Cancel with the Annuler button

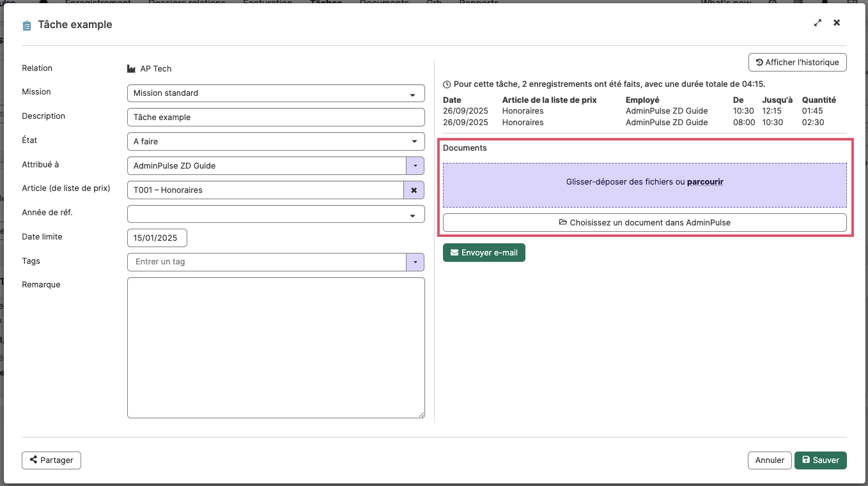coord(770,460)
